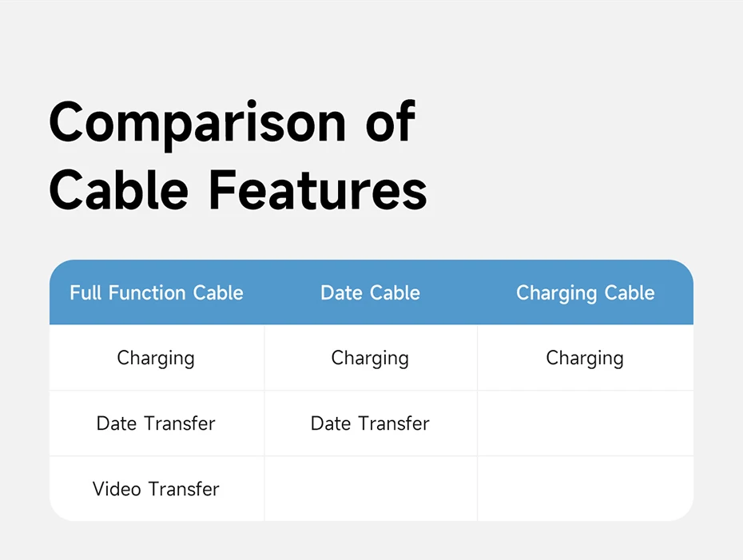Select the "Date Cable" column header
The height and width of the screenshot is (560, 743).
370,293
